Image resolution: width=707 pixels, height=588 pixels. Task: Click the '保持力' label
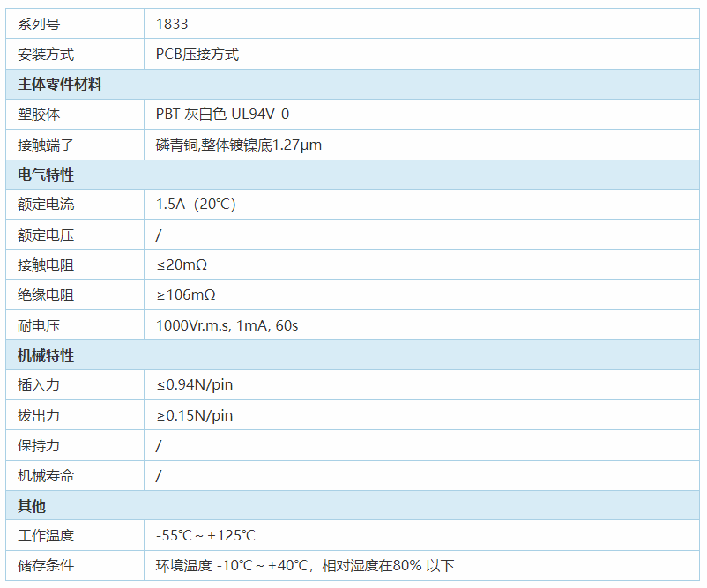(39, 445)
